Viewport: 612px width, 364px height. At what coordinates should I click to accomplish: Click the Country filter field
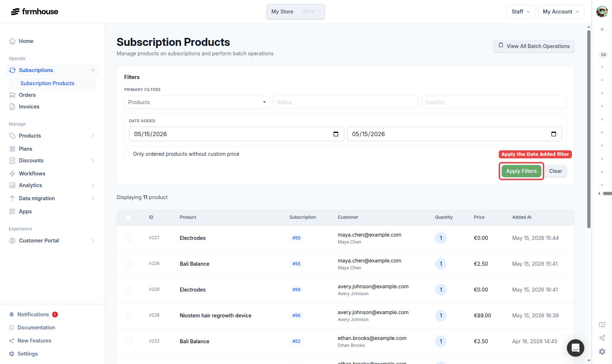point(494,102)
